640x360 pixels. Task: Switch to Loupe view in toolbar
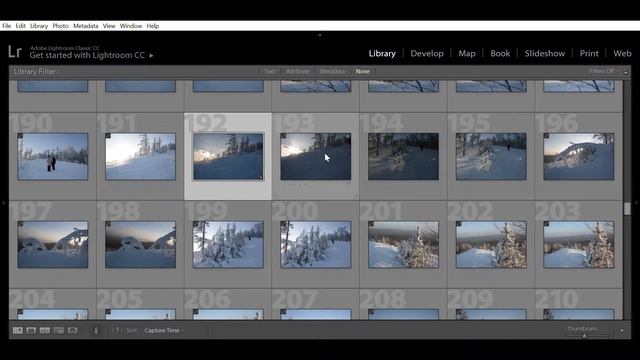click(31, 331)
